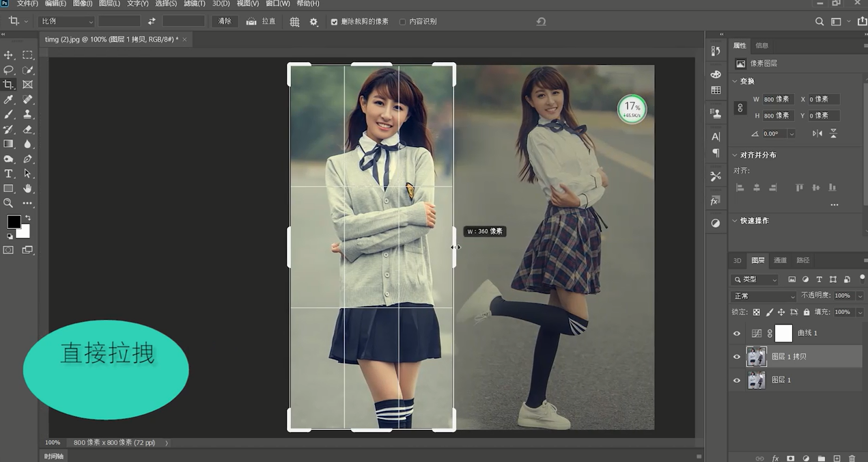This screenshot has height=462, width=868.
Task: Open the 不透明度 opacity dropdown arrow
Action: tap(860, 296)
